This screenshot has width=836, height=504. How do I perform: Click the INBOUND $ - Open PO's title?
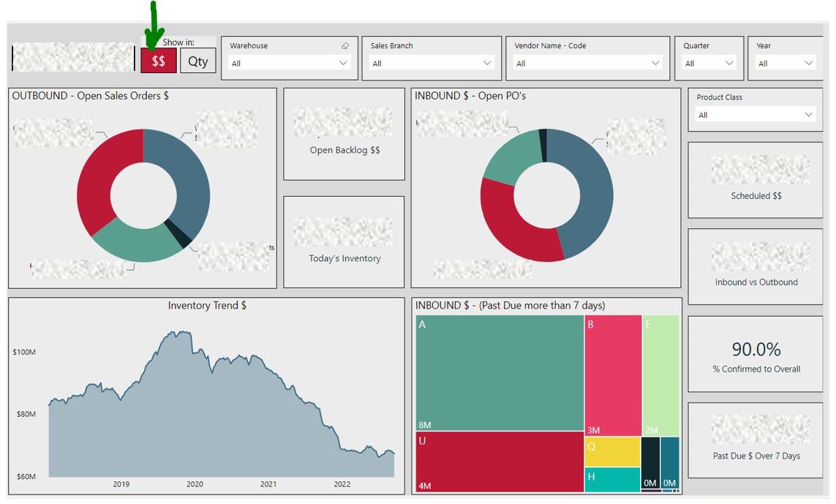(470, 96)
